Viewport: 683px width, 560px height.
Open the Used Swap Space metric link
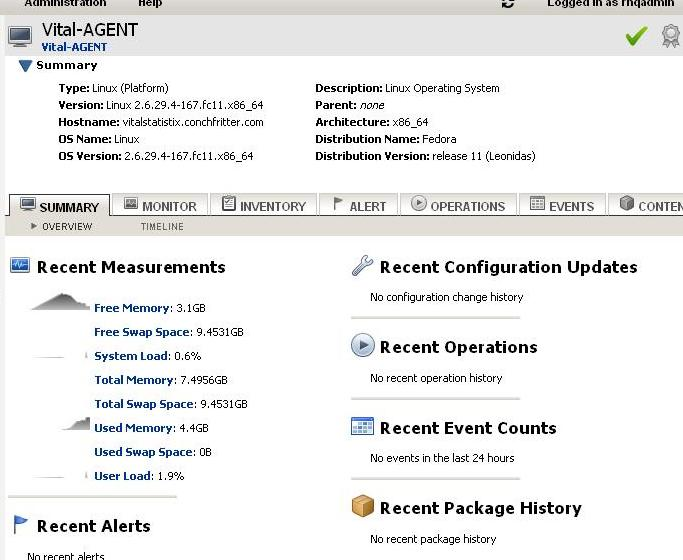[x=145, y=452]
